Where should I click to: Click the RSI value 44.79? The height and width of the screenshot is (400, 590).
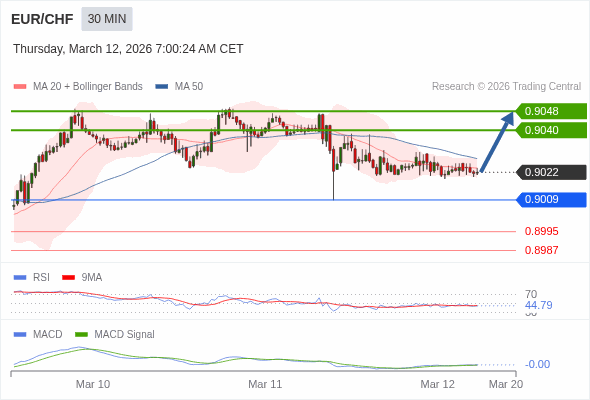click(x=538, y=305)
